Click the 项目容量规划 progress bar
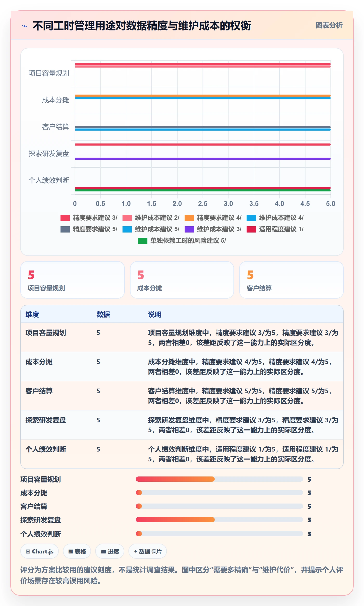This screenshot has height=606, width=364. [219, 479]
